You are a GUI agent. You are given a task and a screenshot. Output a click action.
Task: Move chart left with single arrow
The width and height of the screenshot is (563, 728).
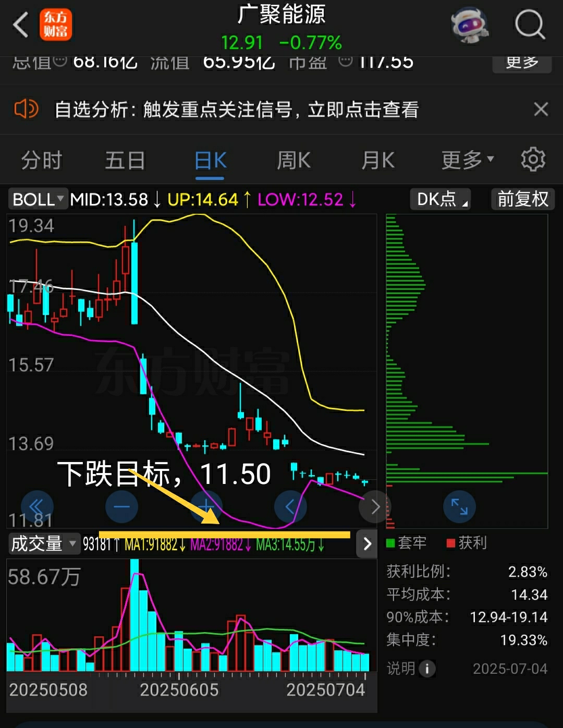pos(290,506)
